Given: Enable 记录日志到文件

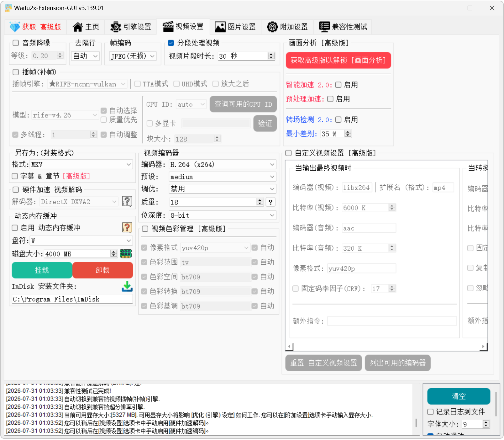Looking at the screenshot, I should tap(430, 412).
